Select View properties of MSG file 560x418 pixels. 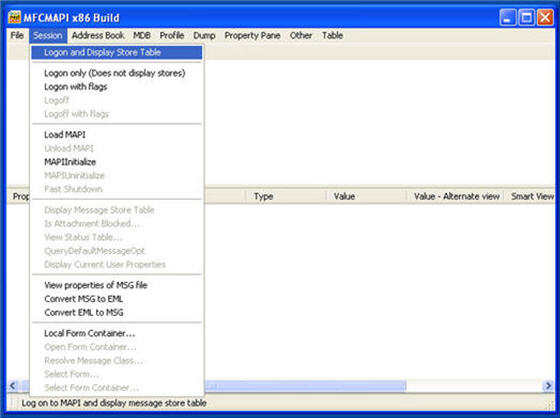117,285
